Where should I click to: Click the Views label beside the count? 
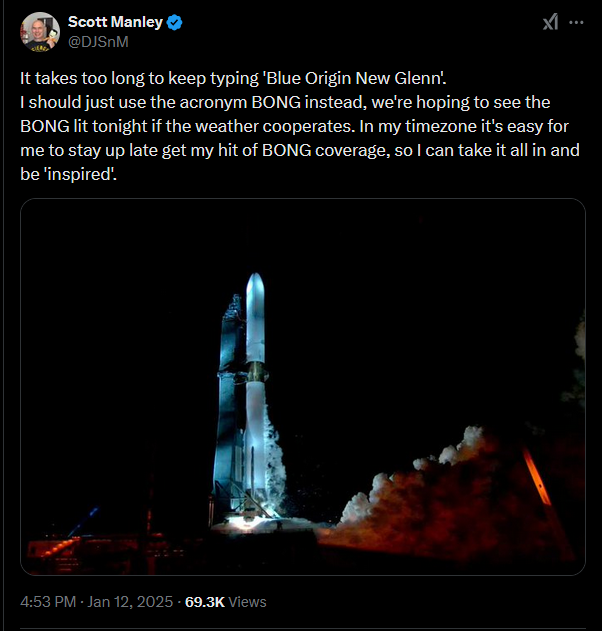coord(248,602)
